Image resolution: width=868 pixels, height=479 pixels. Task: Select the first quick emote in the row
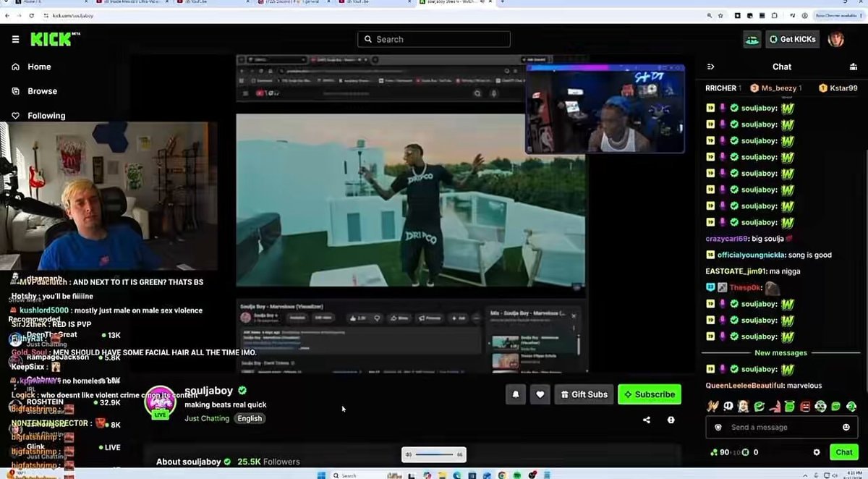click(712, 407)
